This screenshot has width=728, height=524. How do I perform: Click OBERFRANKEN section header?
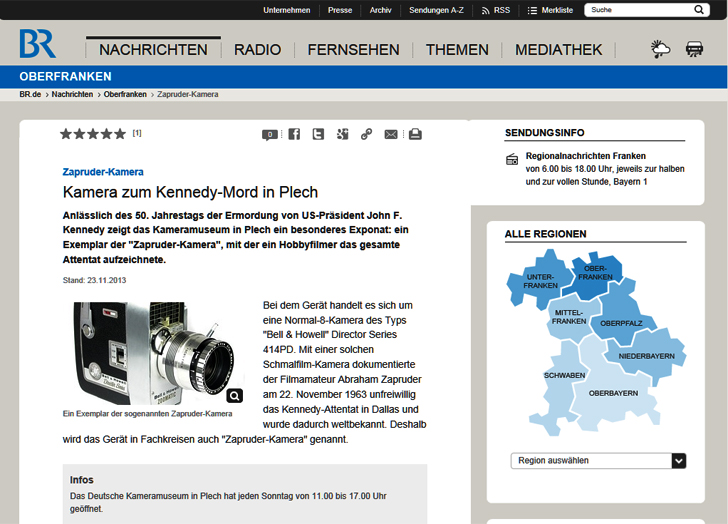[x=65, y=77]
